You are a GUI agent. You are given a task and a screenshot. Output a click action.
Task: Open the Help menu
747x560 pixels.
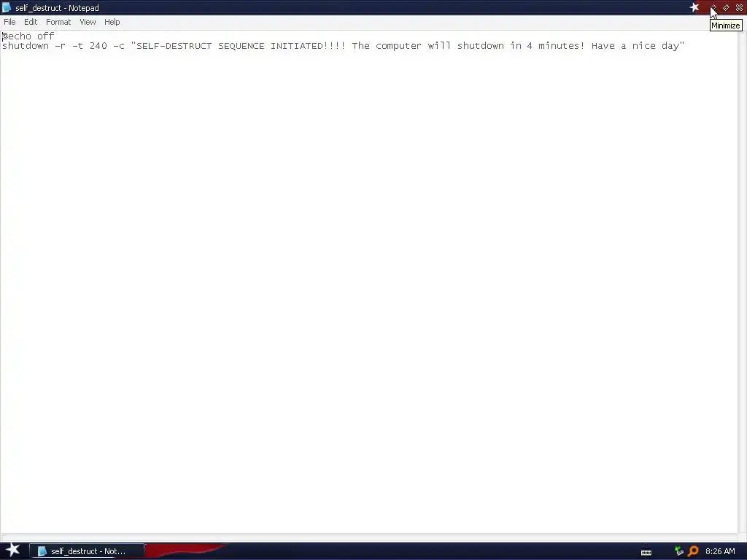[x=112, y=22]
